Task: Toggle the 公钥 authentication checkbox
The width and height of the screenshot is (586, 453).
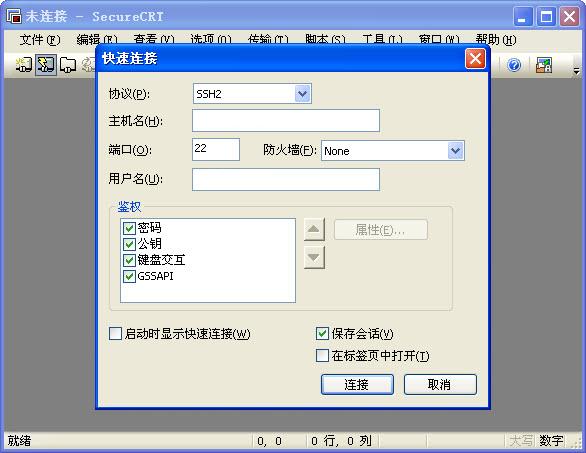Action: pos(129,244)
